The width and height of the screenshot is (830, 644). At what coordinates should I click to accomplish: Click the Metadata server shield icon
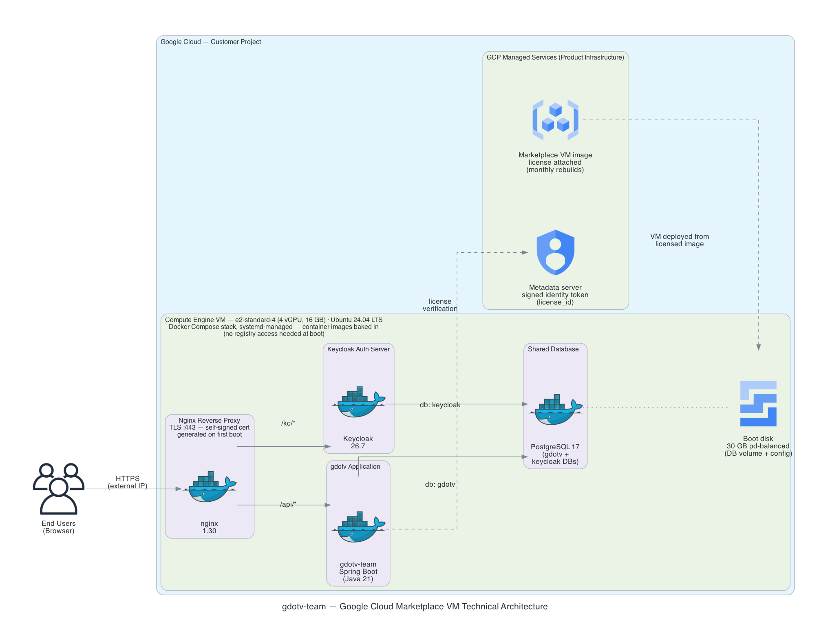coord(555,252)
